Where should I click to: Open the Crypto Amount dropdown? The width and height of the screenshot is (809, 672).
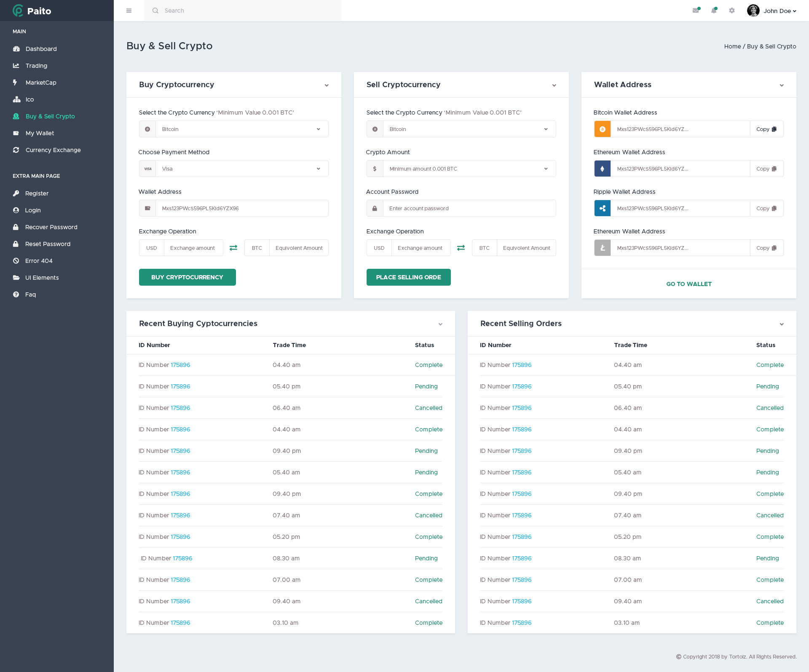469,169
